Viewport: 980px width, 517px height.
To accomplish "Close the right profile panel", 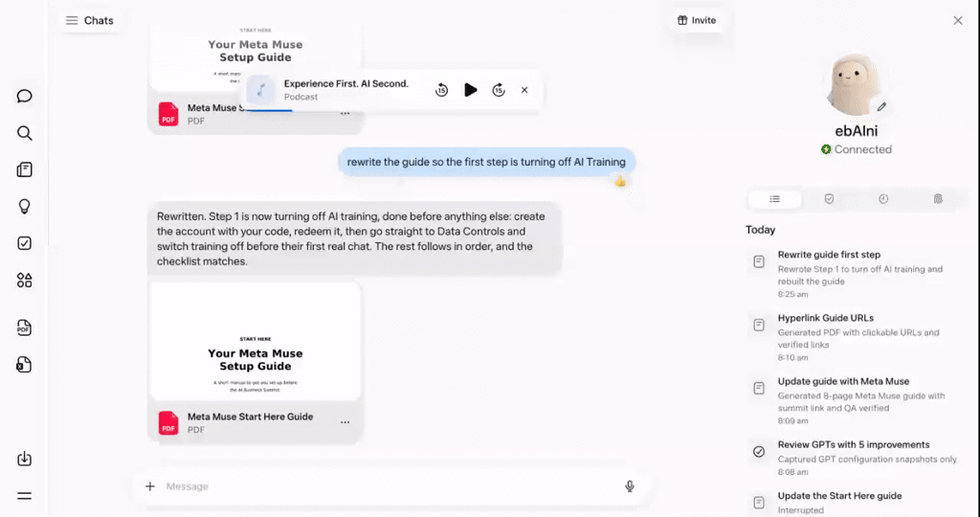I will click(957, 21).
